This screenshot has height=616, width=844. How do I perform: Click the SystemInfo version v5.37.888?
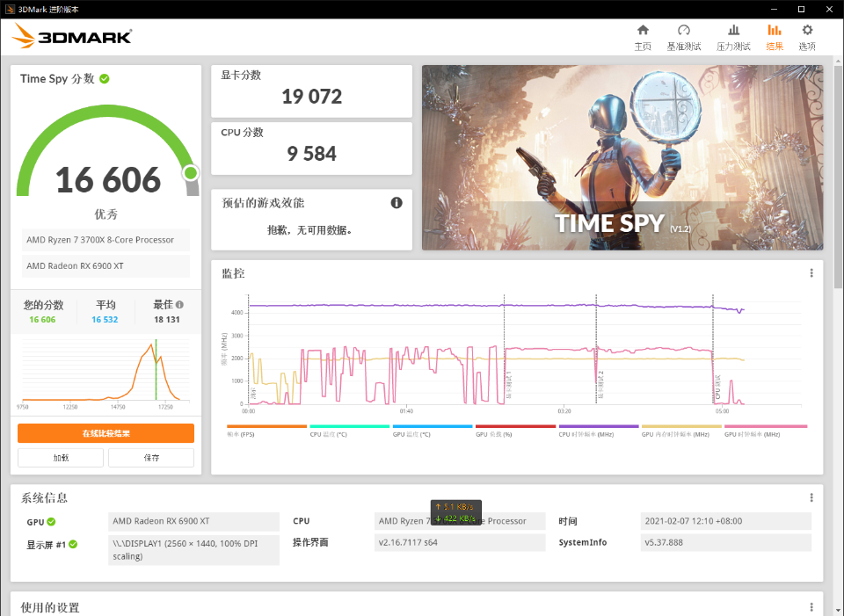[x=725, y=542]
